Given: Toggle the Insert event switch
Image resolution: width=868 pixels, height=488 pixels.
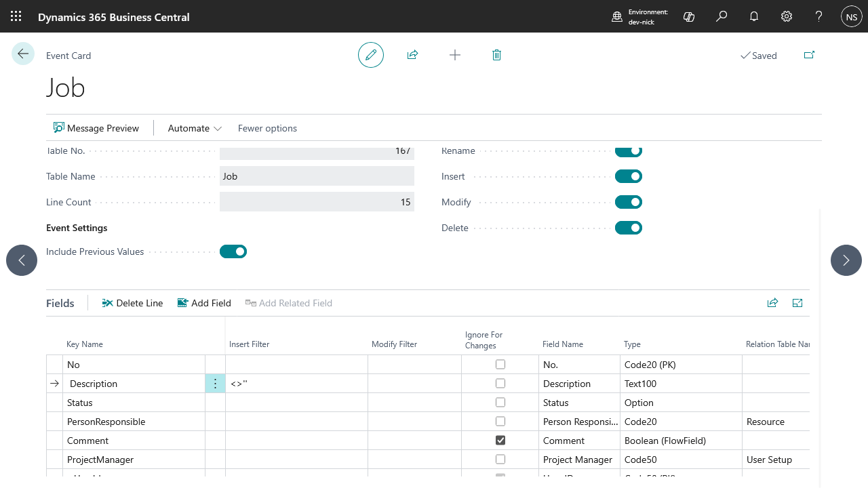Looking at the screenshot, I should pyautogui.click(x=629, y=176).
